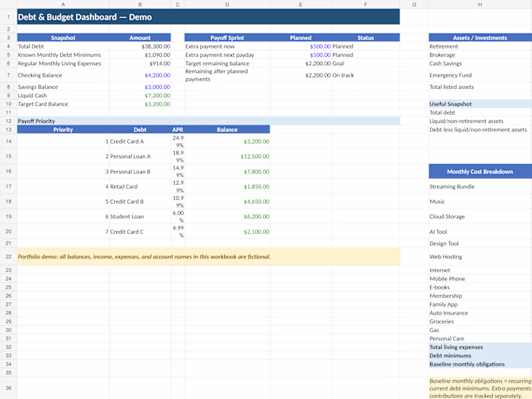Viewport: 532px width, 399px height.
Task: Click the Monthly Cost Breakdown header
Action: coord(480,172)
